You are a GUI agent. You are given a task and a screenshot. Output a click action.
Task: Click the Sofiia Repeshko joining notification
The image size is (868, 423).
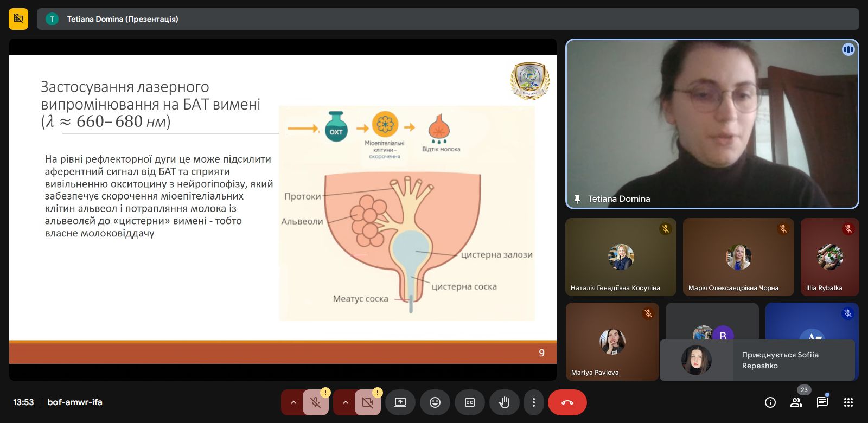click(757, 360)
